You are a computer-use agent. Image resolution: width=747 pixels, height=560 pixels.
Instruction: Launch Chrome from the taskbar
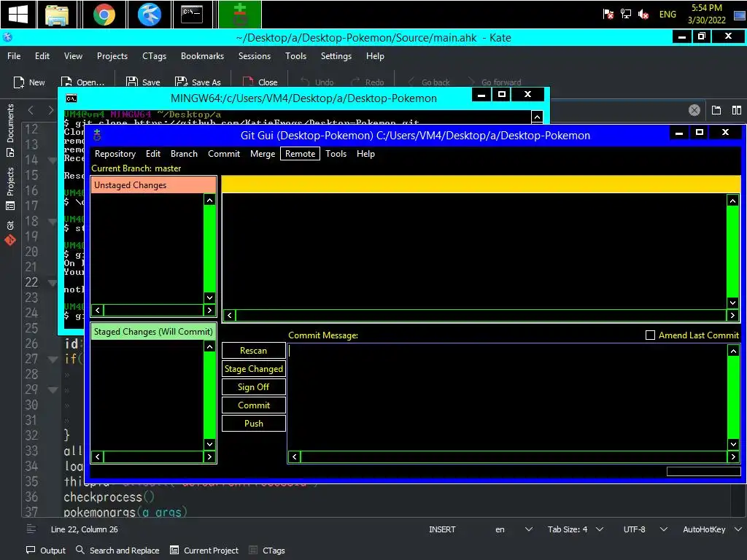point(104,15)
